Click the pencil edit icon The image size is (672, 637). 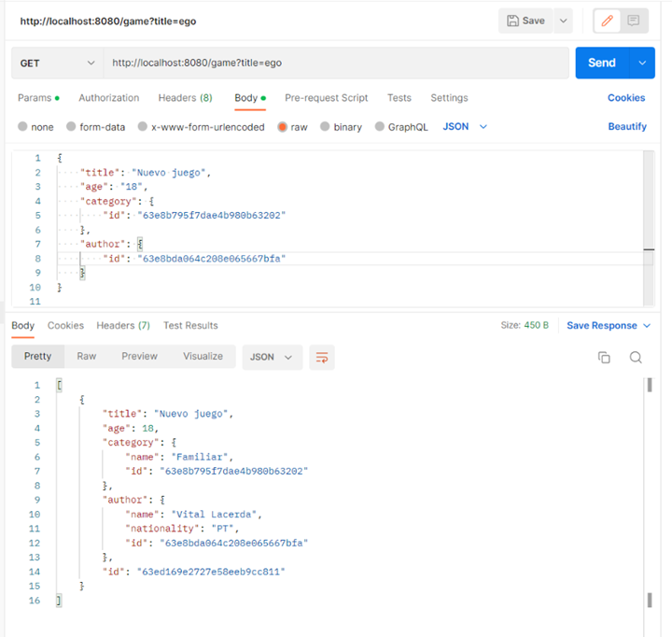coord(609,21)
